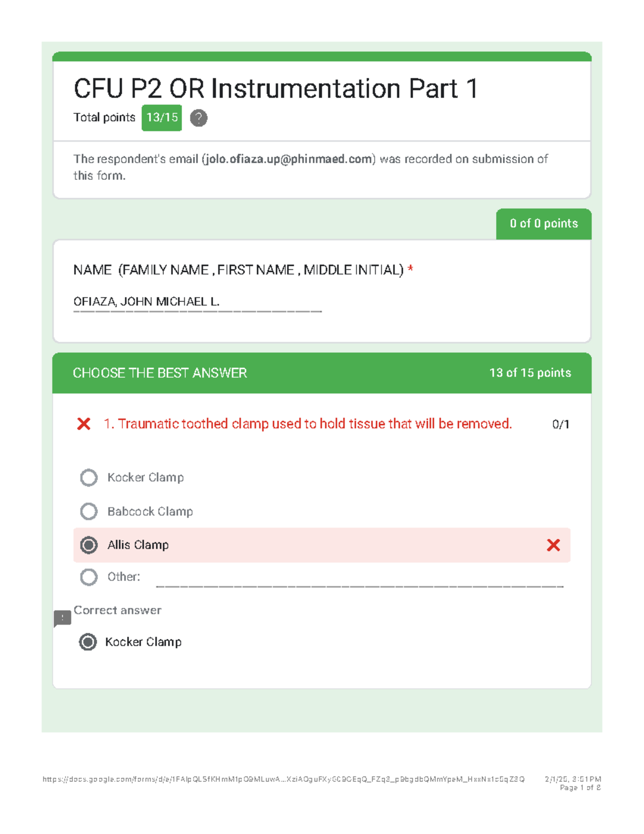
Task: Click the red X in the Allis Clamp row
Action: tap(553, 545)
